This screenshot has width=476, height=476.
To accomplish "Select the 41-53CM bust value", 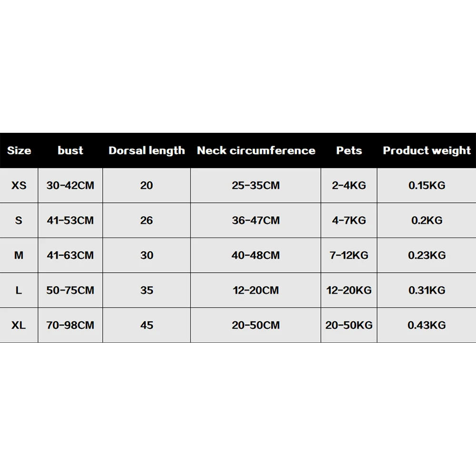I will coord(70,220).
